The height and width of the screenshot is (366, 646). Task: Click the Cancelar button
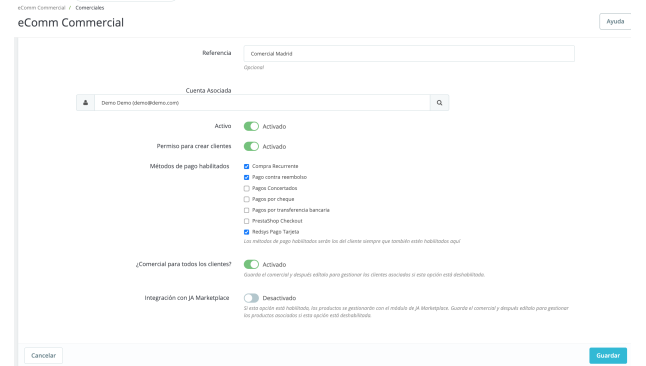pos(43,355)
